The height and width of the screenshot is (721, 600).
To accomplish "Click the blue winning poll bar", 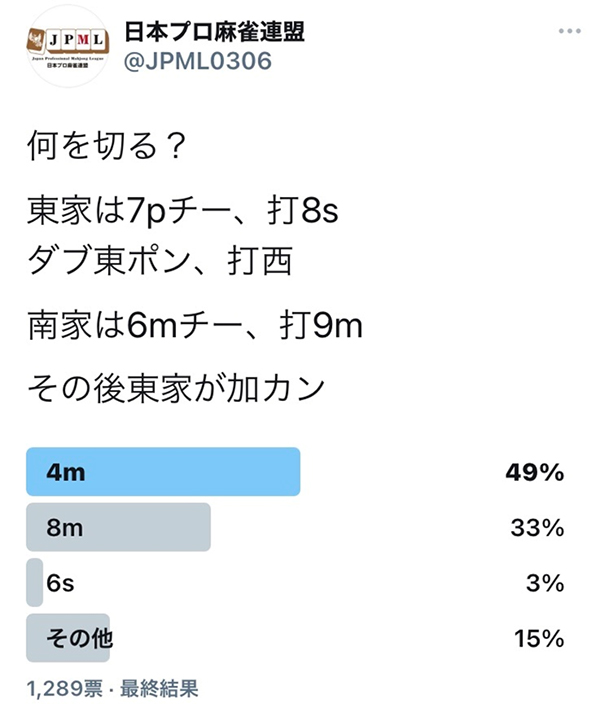I will coord(163,472).
